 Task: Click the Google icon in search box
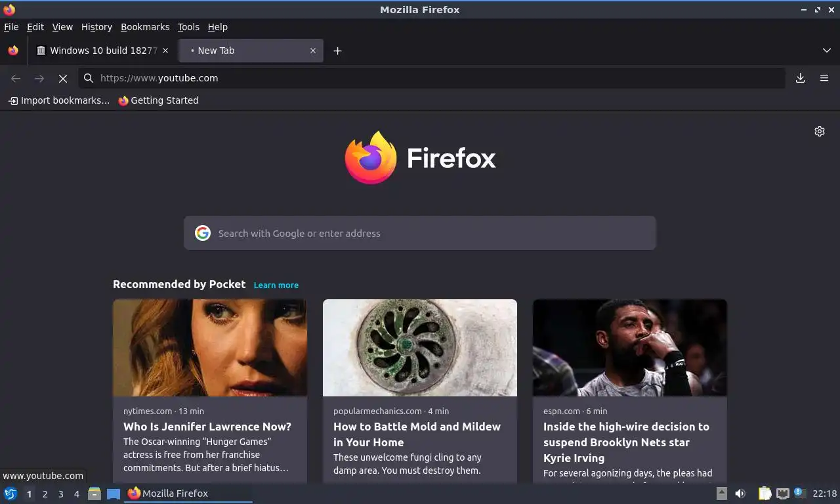point(203,233)
